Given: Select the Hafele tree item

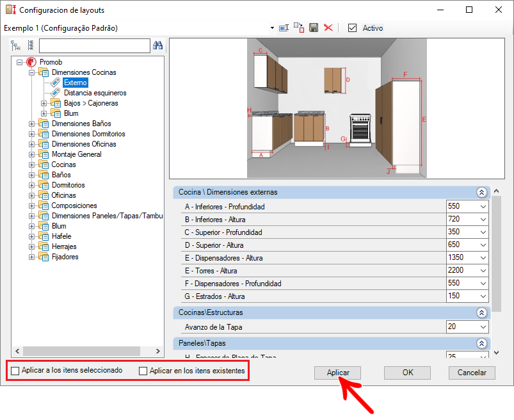Looking at the screenshot, I should point(61,236).
